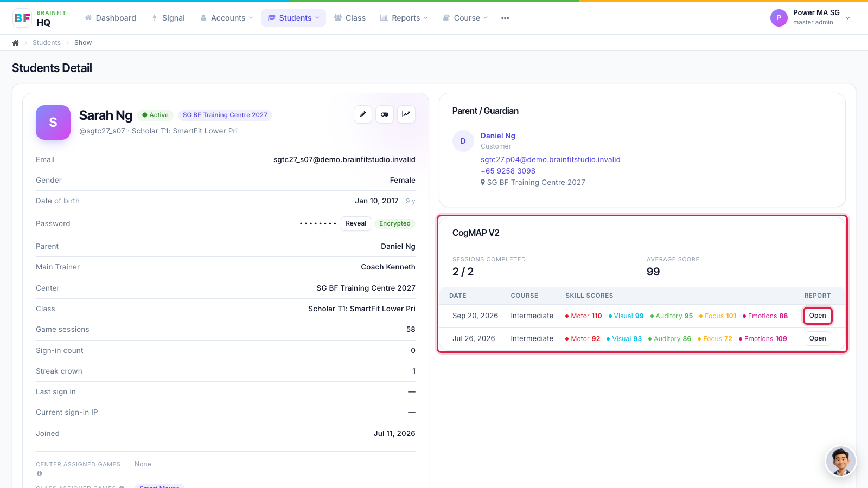868x488 pixels.
Task: Click the Daniel Ng parent link
Action: (x=498, y=136)
